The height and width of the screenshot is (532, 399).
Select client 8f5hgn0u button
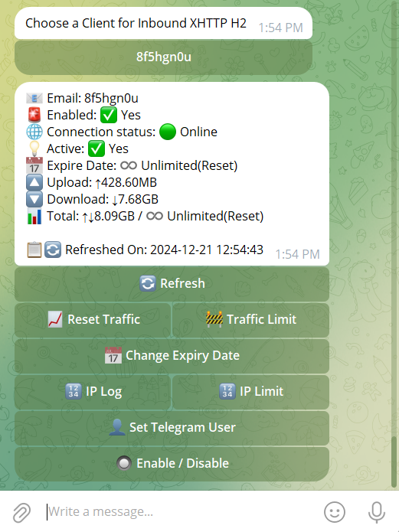coord(163,57)
